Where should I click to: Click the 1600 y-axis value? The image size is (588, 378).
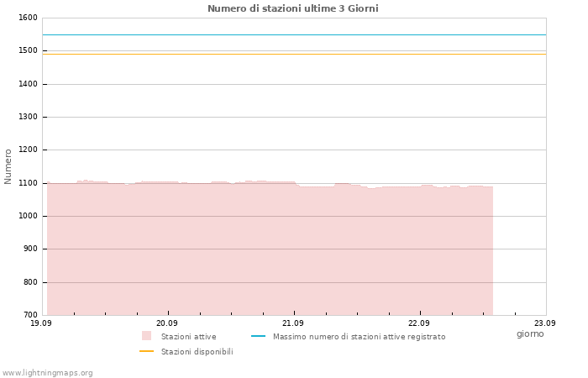coord(28,18)
